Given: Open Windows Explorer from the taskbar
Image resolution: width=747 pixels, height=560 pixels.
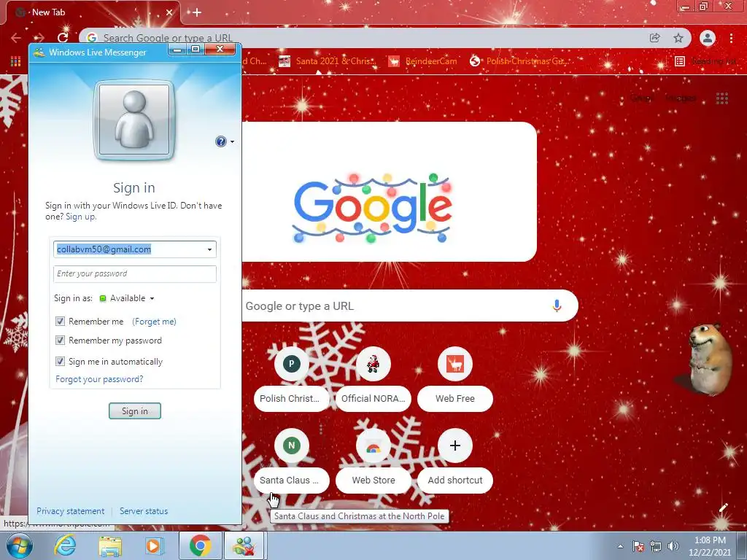Looking at the screenshot, I should point(110,545).
